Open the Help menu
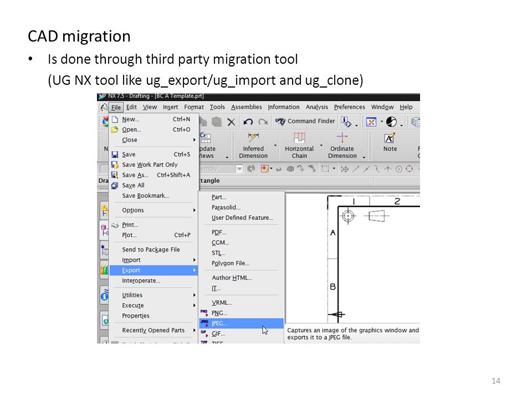The image size is (532, 399). pos(406,107)
